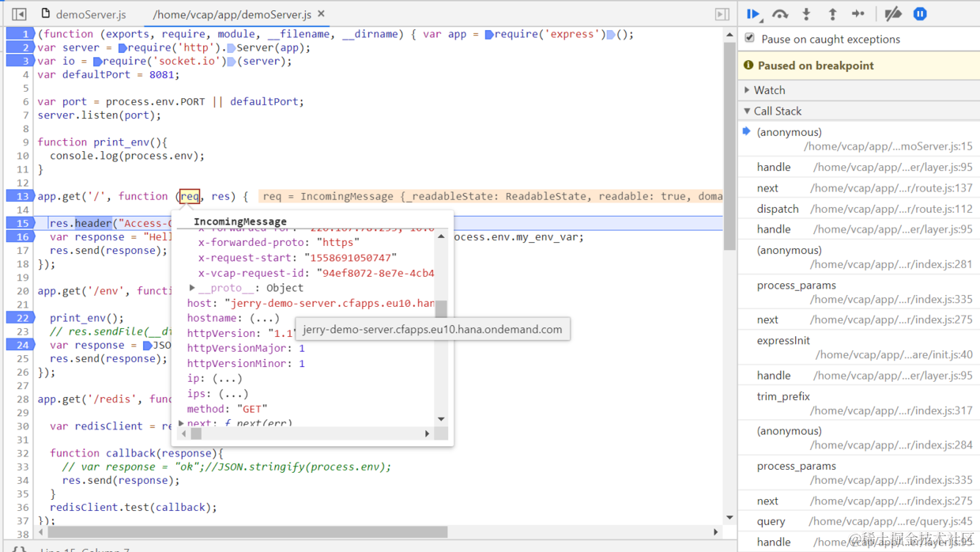The height and width of the screenshot is (552, 980).
Task: Disable the breakpoint on line 16
Action: pyautogui.click(x=21, y=236)
